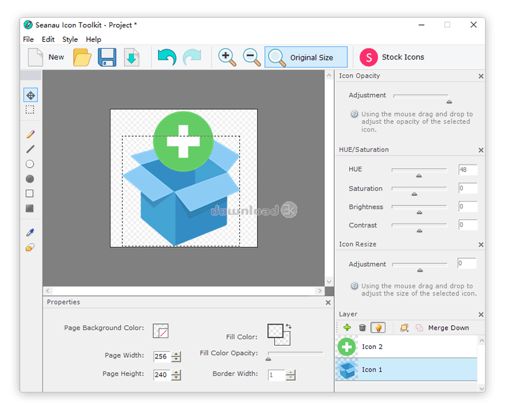Reset view to Original Size

pyautogui.click(x=306, y=57)
